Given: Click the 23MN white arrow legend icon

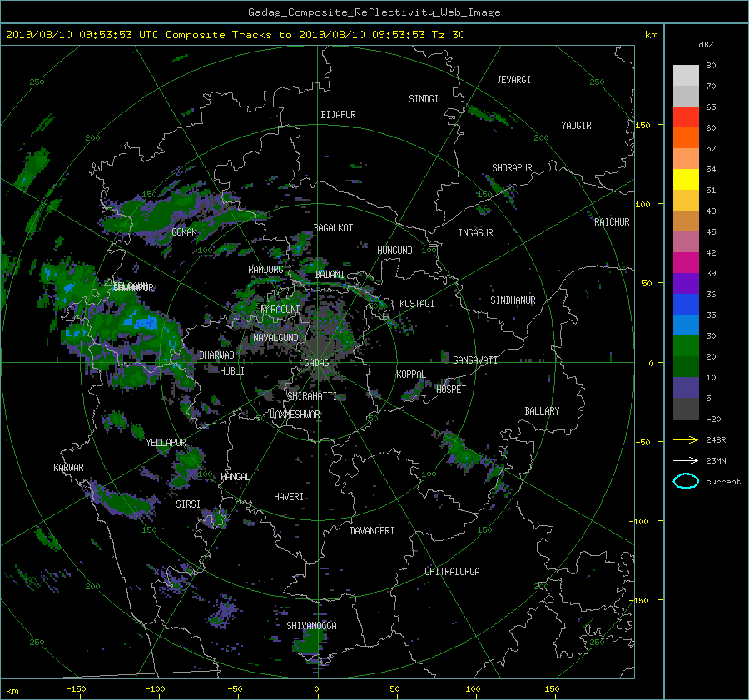Looking at the screenshot, I should 686,460.
